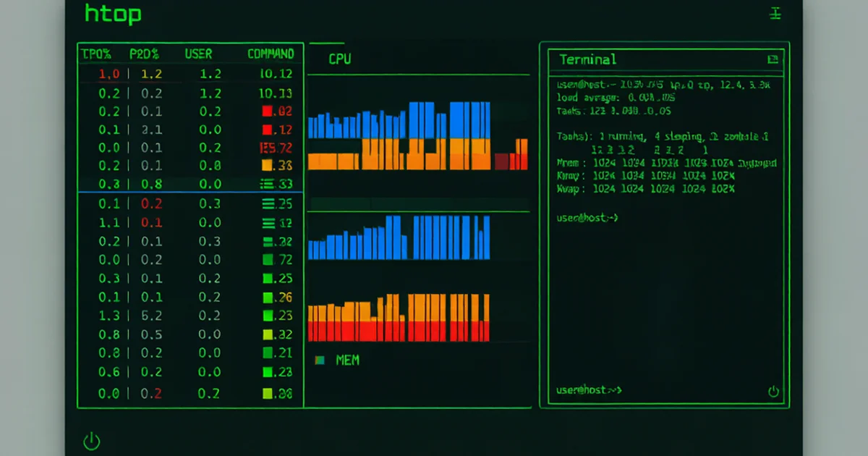Click the square icon beside .86
Screen dimensions: 868x456
(268, 394)
